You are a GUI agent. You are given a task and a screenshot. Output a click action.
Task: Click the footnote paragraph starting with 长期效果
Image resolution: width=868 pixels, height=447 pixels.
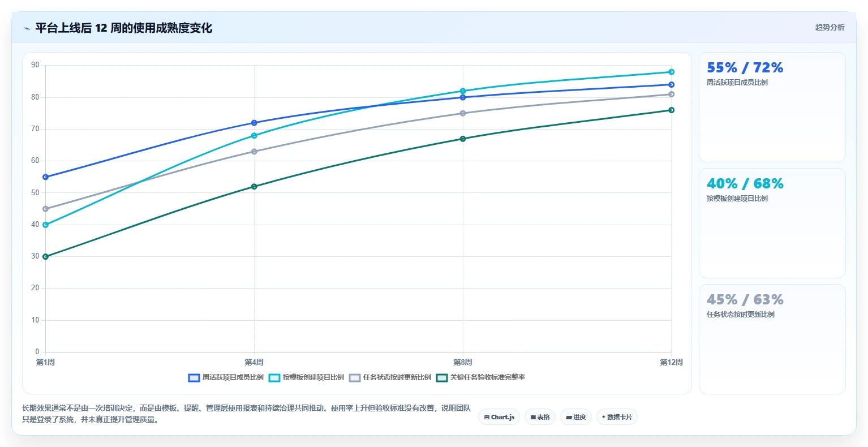[246, 414]
